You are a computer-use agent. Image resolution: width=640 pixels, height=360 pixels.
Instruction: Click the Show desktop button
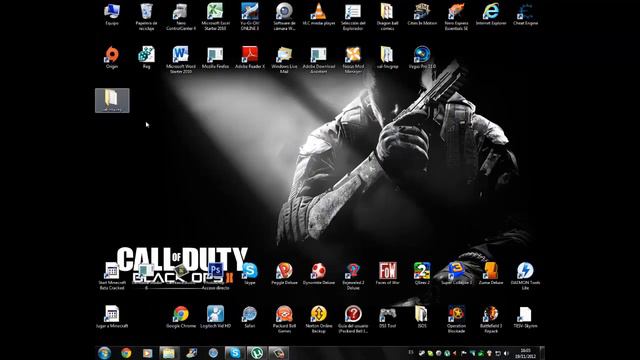point(542,353)
